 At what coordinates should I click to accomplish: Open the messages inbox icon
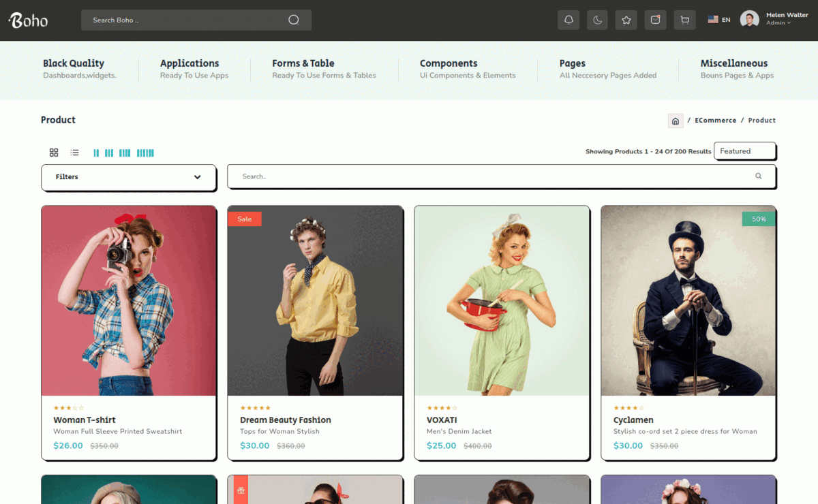(x=655, y=20)
